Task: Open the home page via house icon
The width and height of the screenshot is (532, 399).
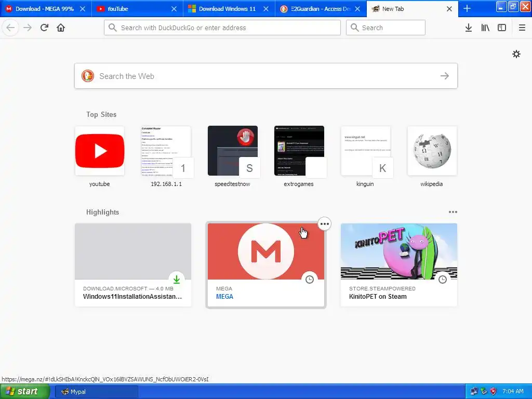Action: tap(61, 28)
